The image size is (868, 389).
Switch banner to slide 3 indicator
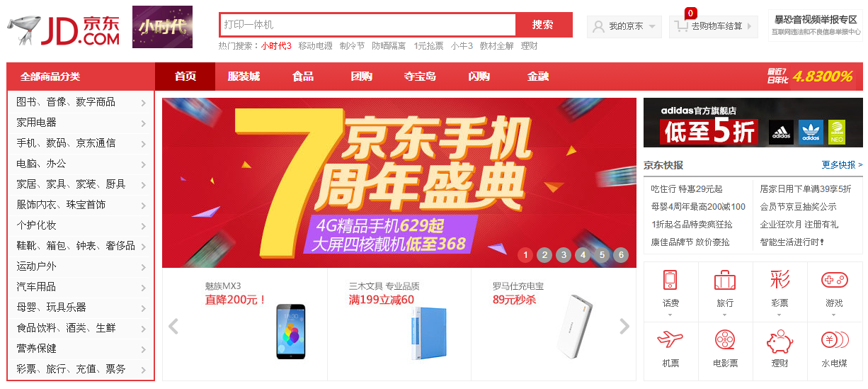pyautogui.click(x=564, y=255)
